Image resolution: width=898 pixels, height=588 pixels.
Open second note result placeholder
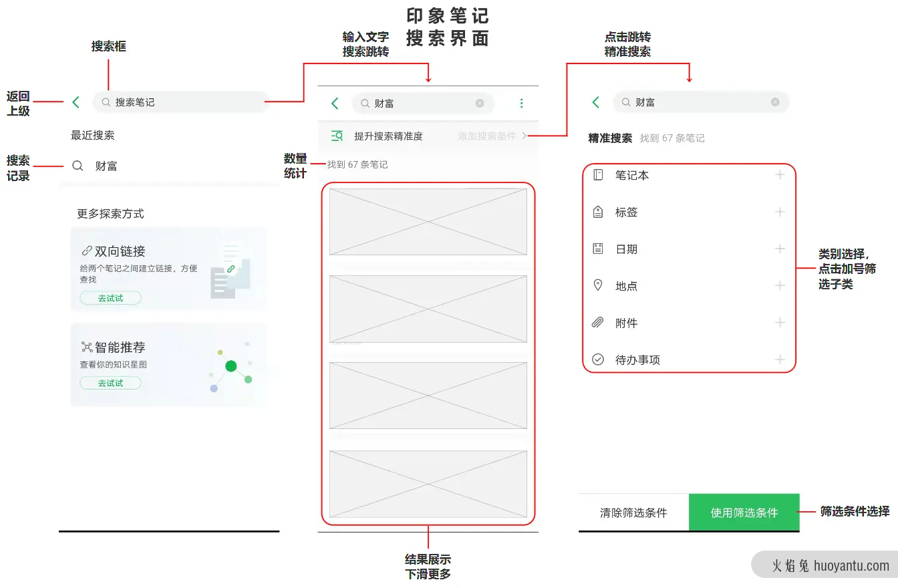(428, 309)
